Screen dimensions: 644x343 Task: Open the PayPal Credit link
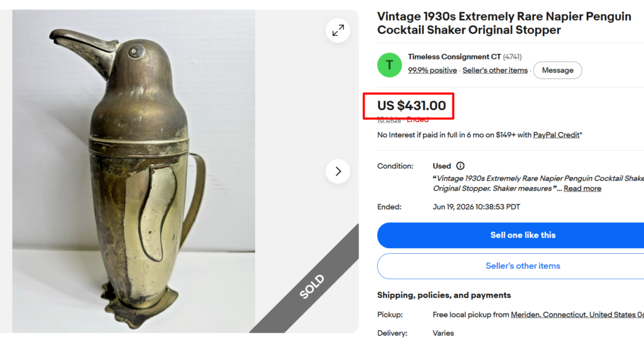[x=556, y=135]
